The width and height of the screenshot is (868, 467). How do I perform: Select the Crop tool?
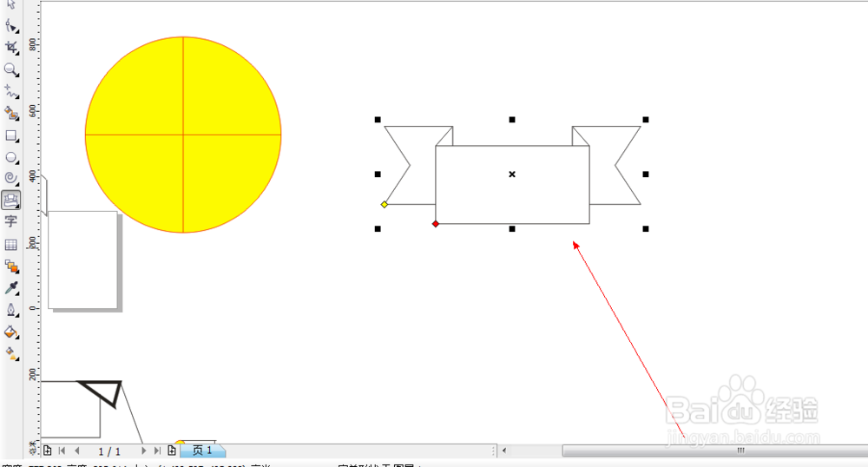click(x=11, y=48)
